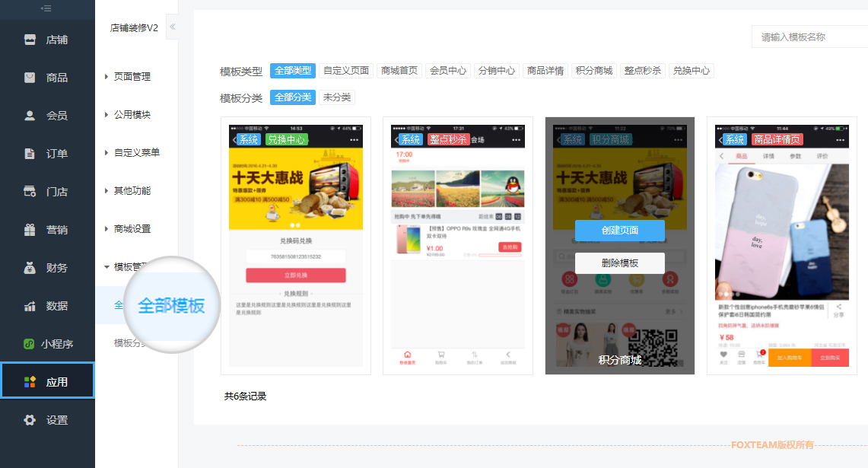This screenshot has width=868, height=468.
Task: Click the finance (财务) money bag icon
Action: (x=30, y=268)
